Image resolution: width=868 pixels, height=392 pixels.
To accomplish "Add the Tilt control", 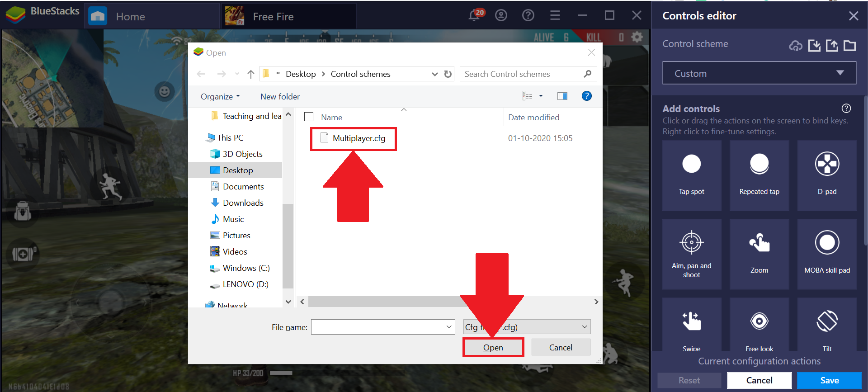I will click(827, 324).
